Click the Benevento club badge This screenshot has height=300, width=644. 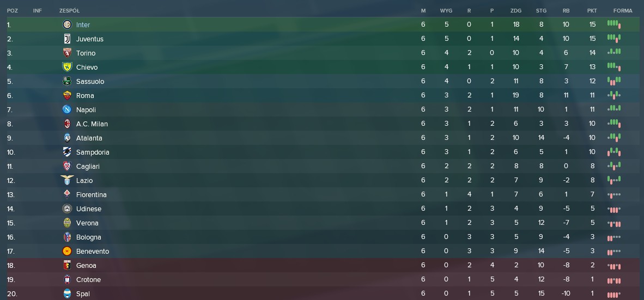point(67,251)
